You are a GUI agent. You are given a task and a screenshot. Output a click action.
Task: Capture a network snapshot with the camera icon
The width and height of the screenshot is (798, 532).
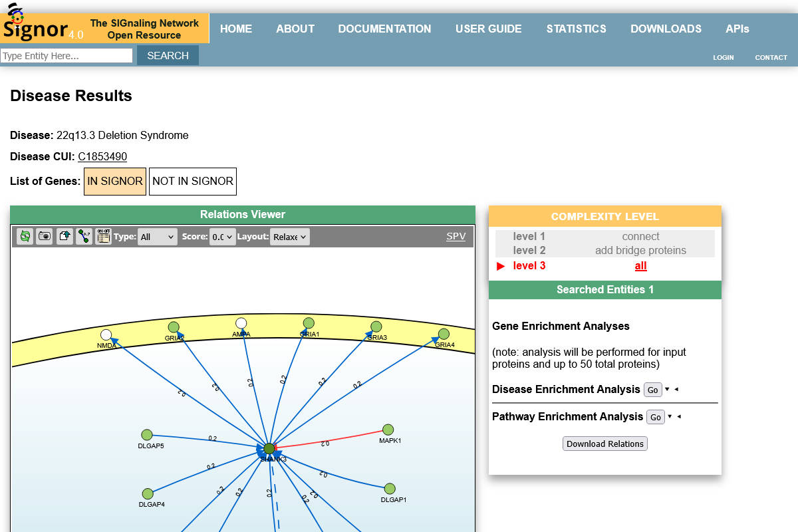tap(44, 236)
